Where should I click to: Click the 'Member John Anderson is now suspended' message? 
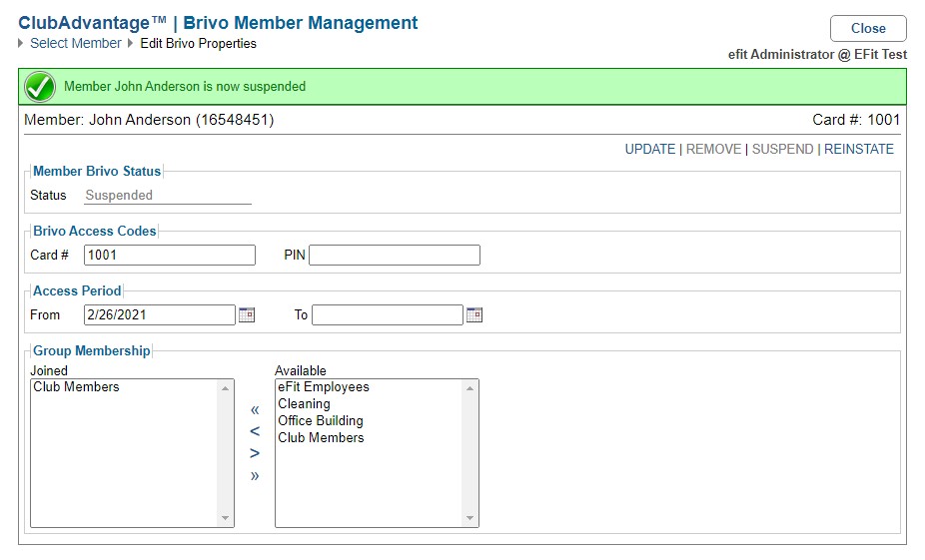[x=185, y=87]
